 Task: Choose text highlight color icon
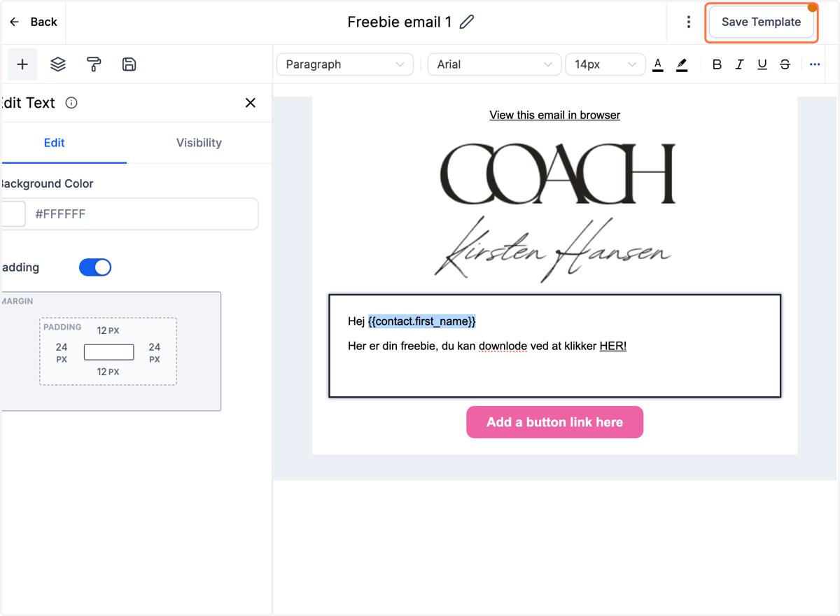[682, 64]
